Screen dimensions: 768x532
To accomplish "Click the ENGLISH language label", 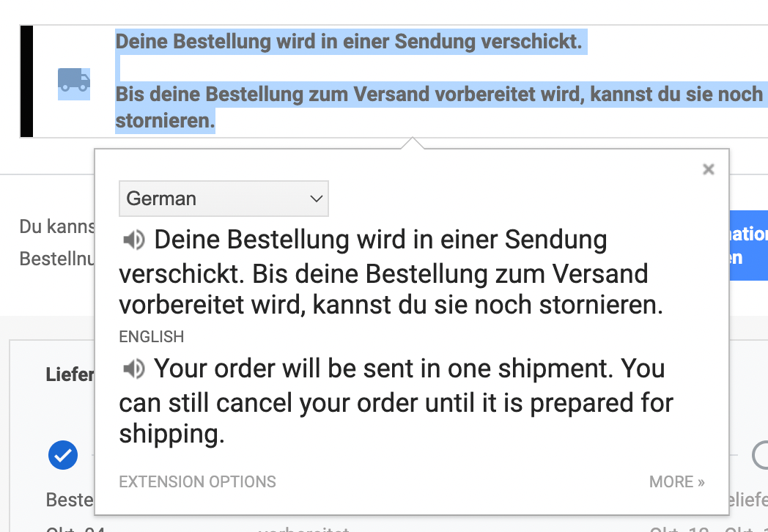I will pos(152,336).
